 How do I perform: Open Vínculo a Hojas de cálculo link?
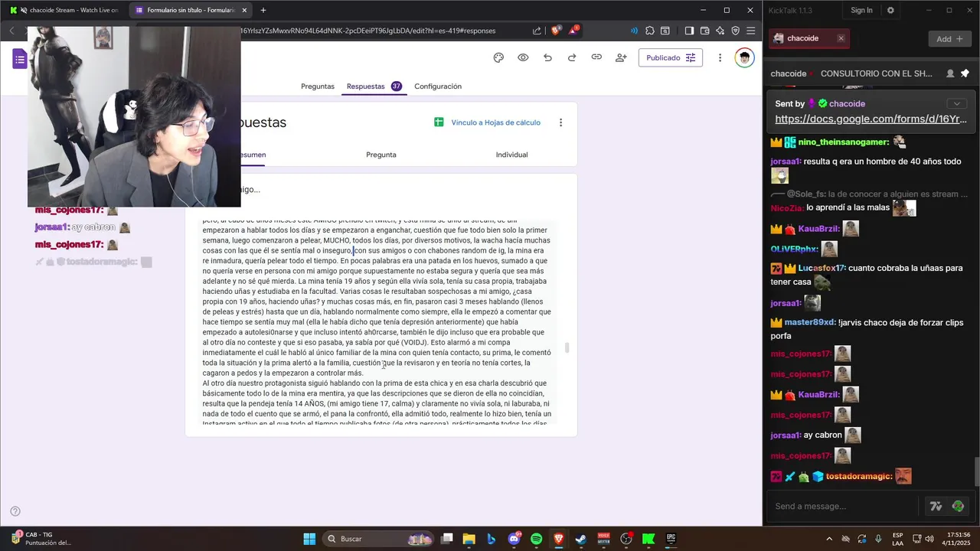click(x=495, y=122)
